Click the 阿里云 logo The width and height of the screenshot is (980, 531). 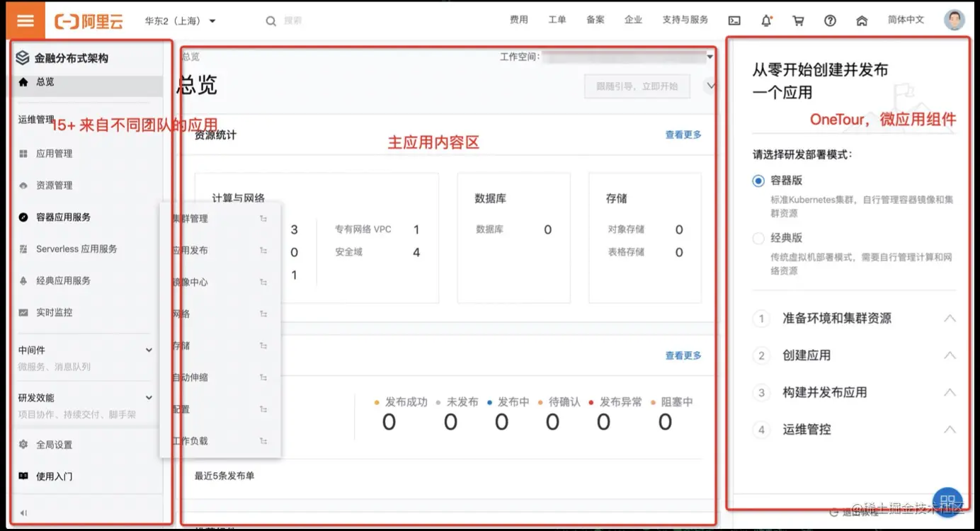[x=89, y=21]
